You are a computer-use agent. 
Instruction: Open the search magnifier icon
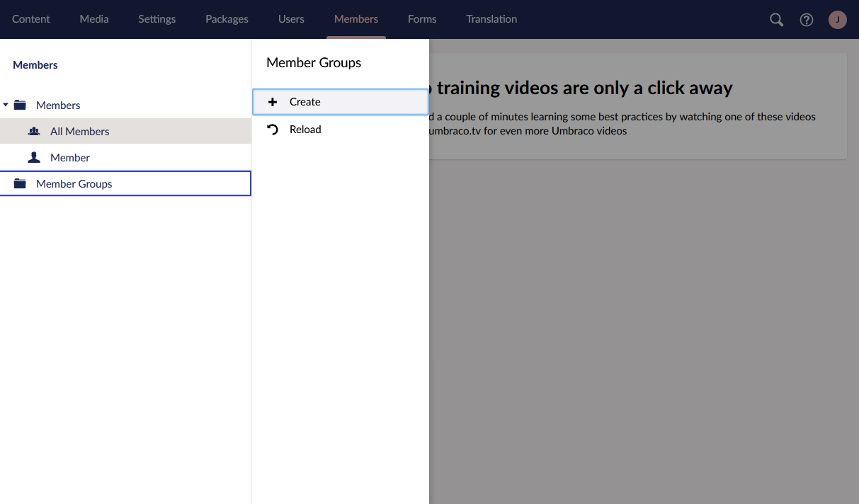click(777, 20)
